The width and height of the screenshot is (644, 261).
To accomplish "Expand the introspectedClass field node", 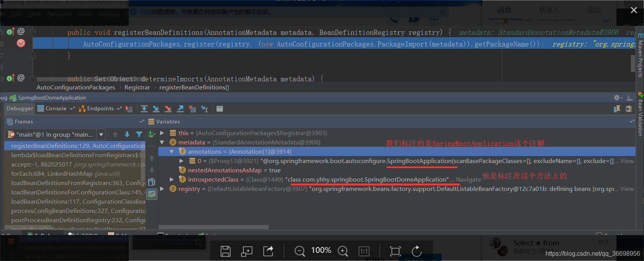I will click(x=171, y=179).
